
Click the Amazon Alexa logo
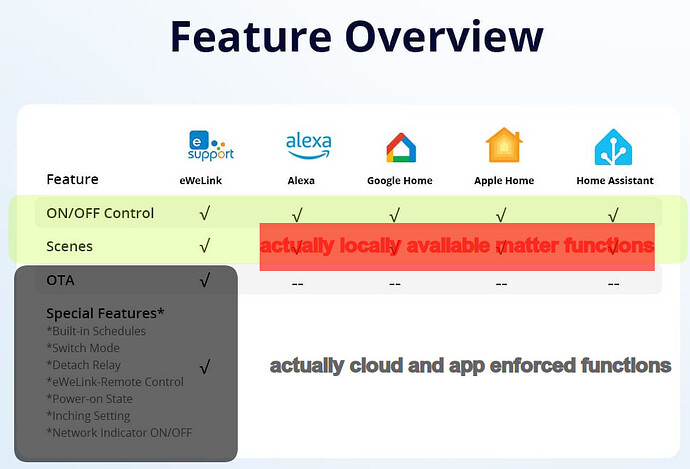point(308,146)
